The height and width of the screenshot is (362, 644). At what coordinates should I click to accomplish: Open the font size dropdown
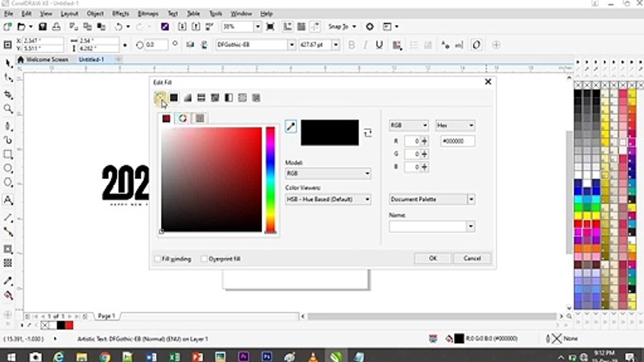pyautogui.click(x=336, y=45)
